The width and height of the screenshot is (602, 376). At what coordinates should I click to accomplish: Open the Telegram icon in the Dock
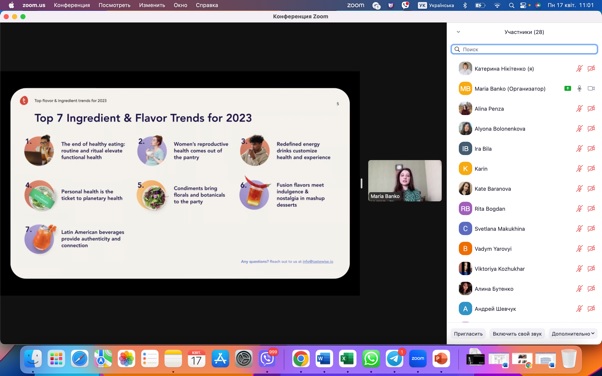(394, 359)
